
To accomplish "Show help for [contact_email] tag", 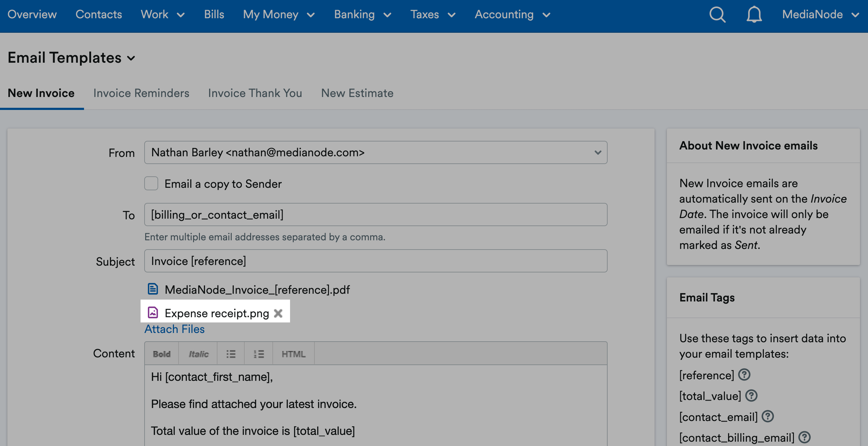I will (x=768, y=416).
